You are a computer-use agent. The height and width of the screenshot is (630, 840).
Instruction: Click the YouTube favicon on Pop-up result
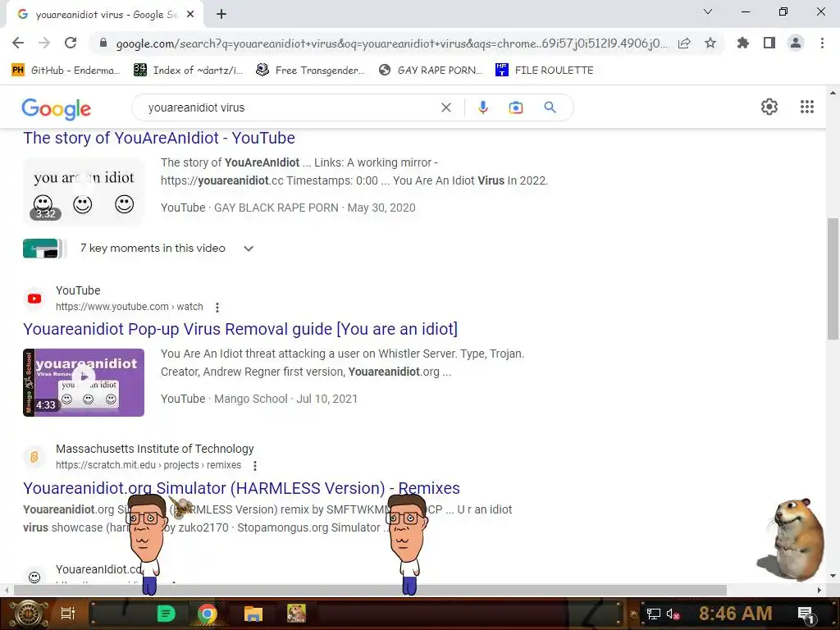point(34,299)
